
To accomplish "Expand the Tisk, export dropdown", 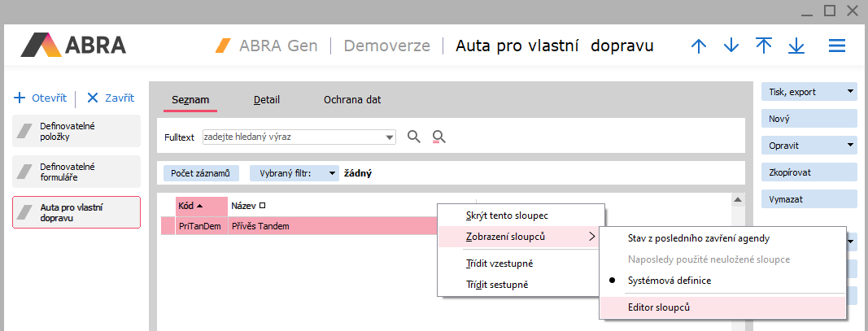I will pyautogui.click(x=849, y=92).
